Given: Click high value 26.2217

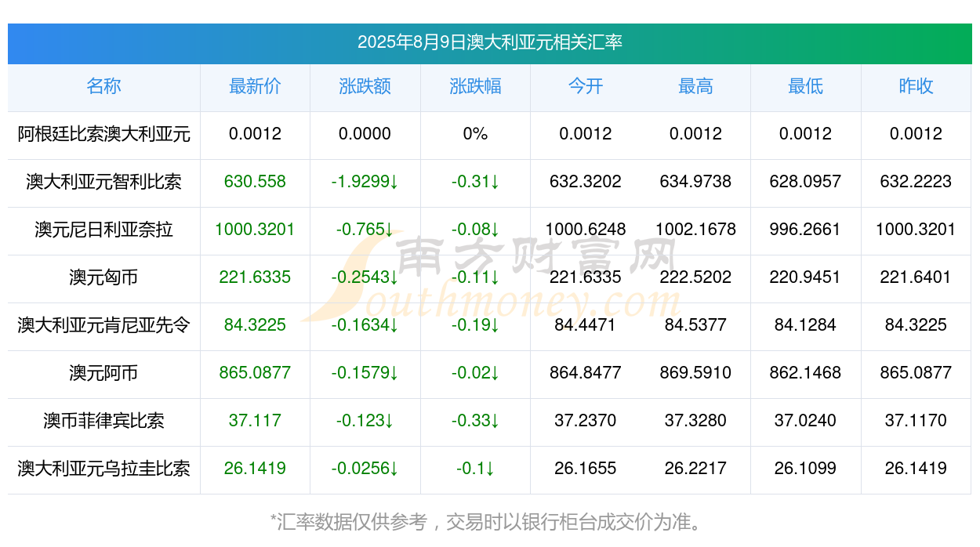Looking at the screenshot, I should pos(695,469).
